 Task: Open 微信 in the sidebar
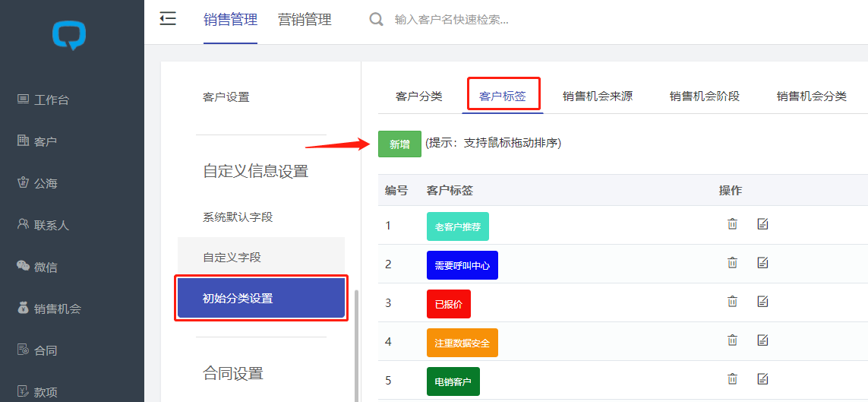[x=37, y=267]
